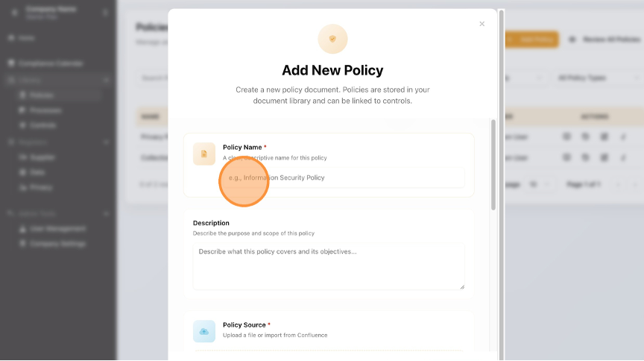The height and width of the screenshot is (361, 644).
Task: Collapse the Registers section in sidebar
Action: [107, 142]
